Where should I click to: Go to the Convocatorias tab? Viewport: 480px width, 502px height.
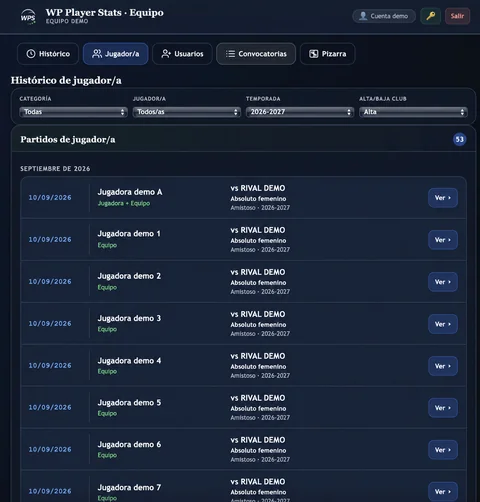(256, 54)
